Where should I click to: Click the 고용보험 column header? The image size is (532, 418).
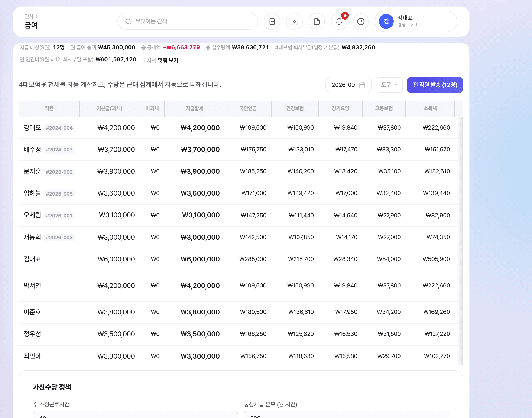384,108
